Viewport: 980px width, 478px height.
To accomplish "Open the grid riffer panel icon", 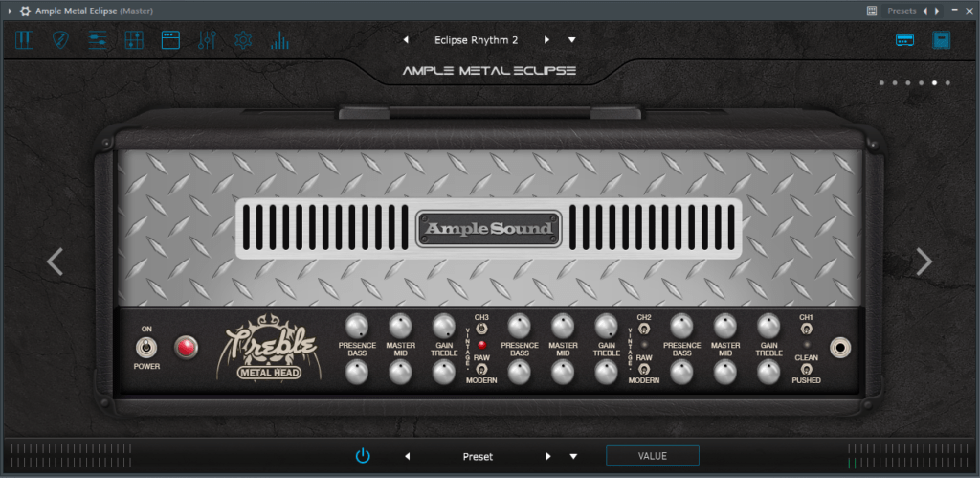I will pyautogui.click(x=134, y=40).
